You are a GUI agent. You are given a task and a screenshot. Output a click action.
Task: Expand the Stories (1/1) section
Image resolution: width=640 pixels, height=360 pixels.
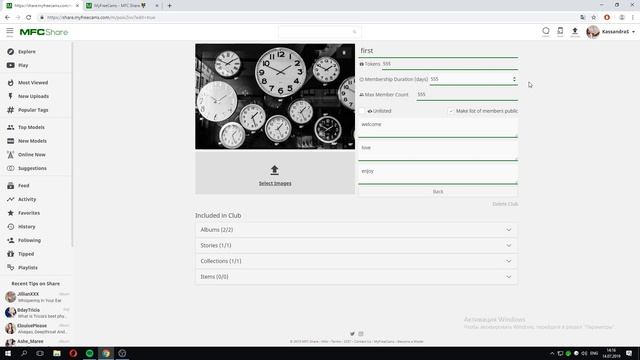click(x=356, y=245)
